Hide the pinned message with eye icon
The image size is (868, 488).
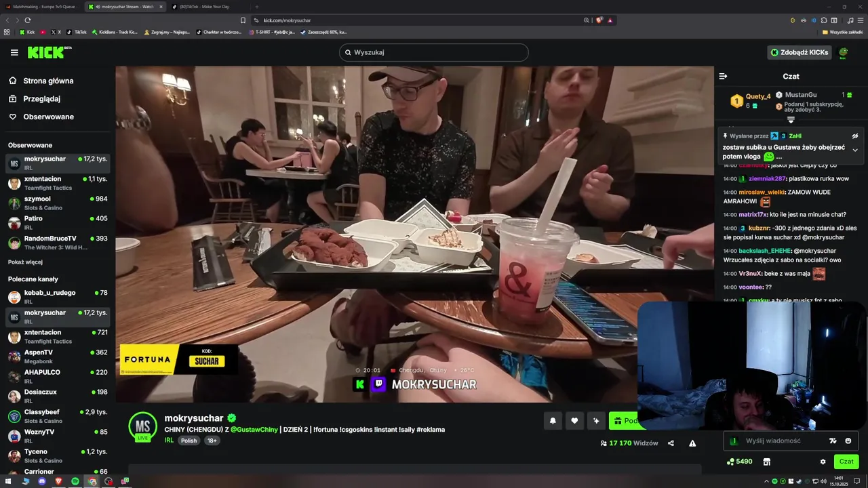coord(855,136)
